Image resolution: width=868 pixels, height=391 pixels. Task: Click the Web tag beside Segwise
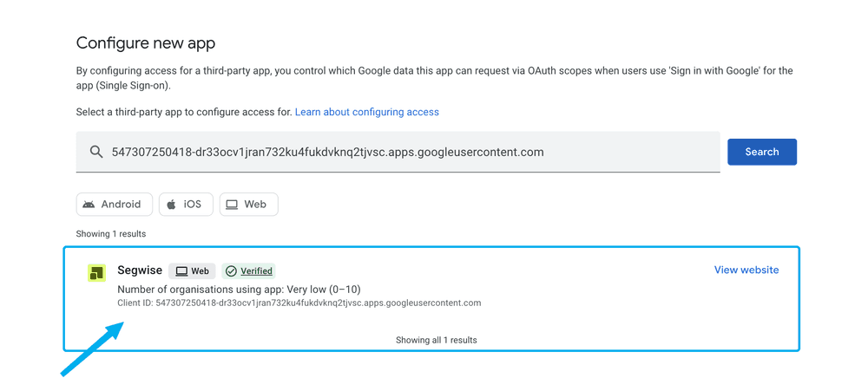click(192, 271)
